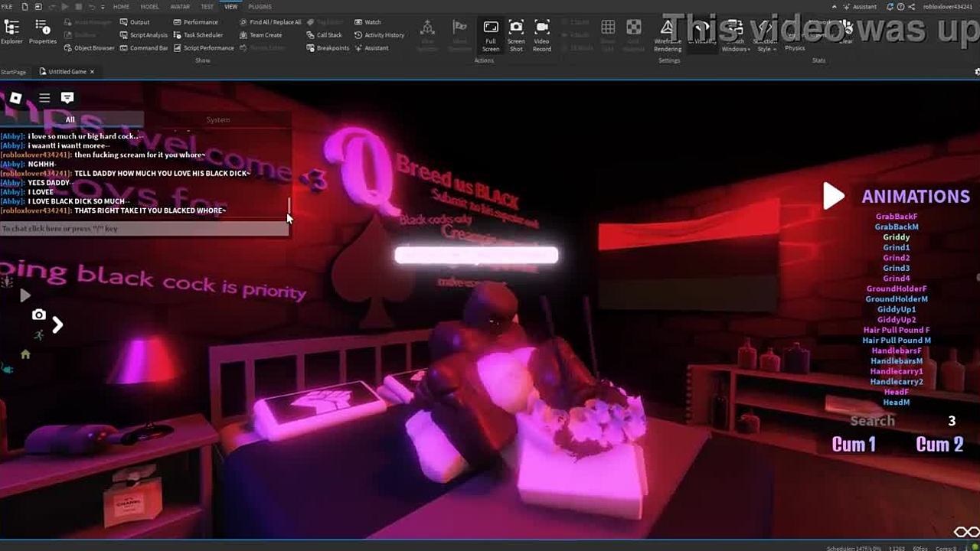This screenshot has height=551, width=980.
Task: Switch to the PLUGINS ribbon tab
Action: tap(260, 7)
